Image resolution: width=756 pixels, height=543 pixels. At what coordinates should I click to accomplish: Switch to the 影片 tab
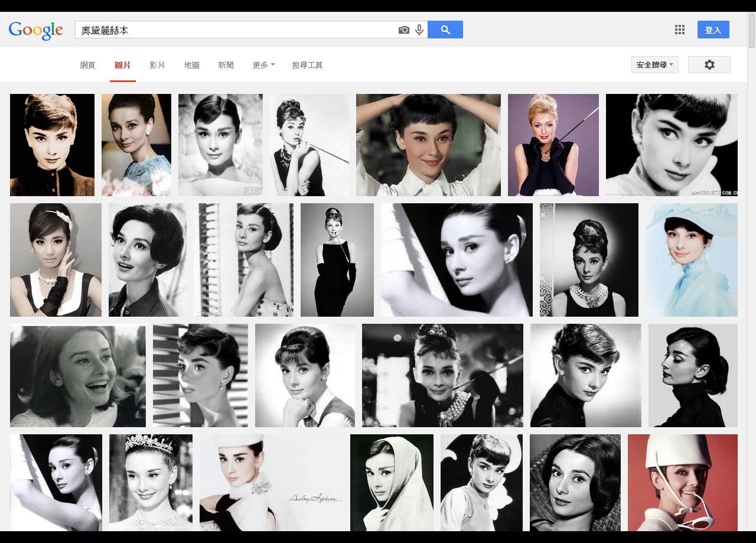click(157, 65)
